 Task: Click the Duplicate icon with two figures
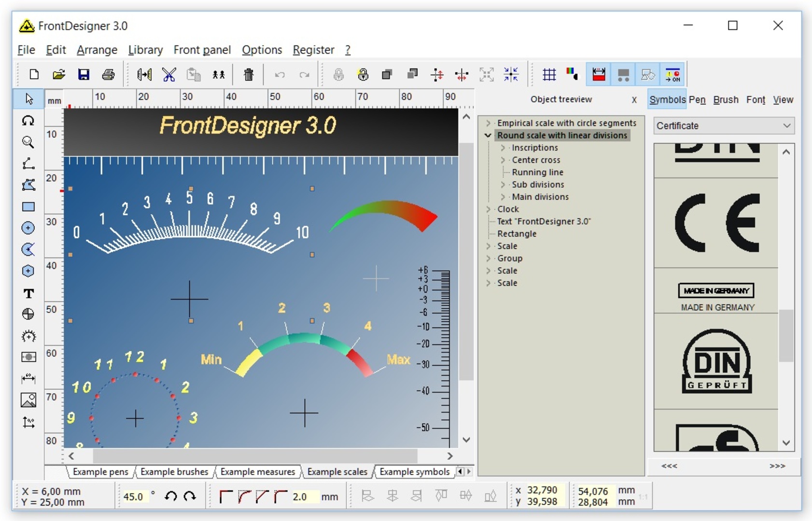tap(219, 74)
